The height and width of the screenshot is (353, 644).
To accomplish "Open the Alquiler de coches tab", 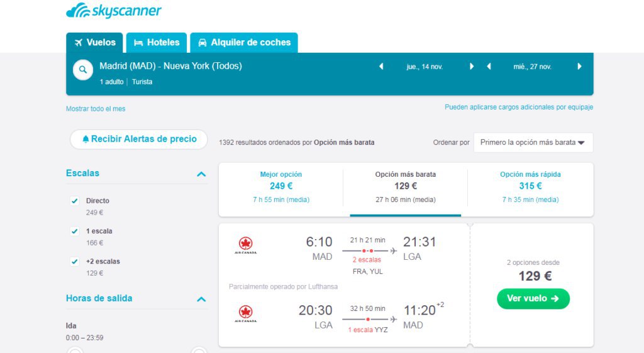I will pos(244,43).
